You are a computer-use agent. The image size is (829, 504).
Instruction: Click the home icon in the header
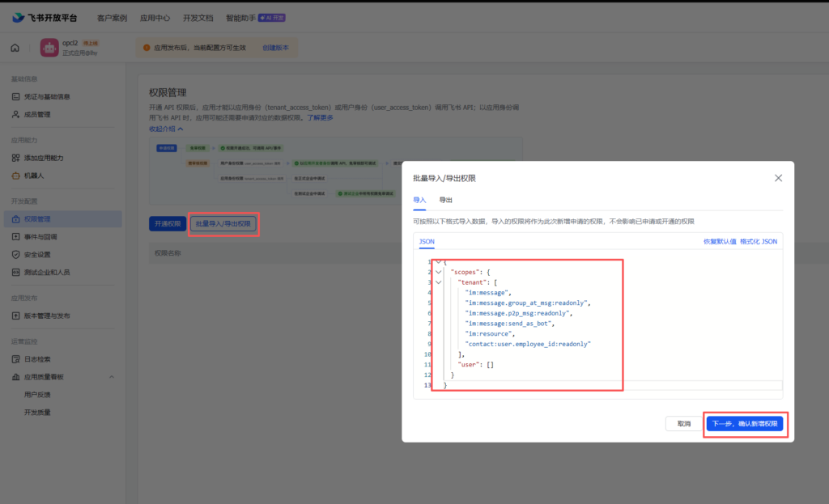15,48
